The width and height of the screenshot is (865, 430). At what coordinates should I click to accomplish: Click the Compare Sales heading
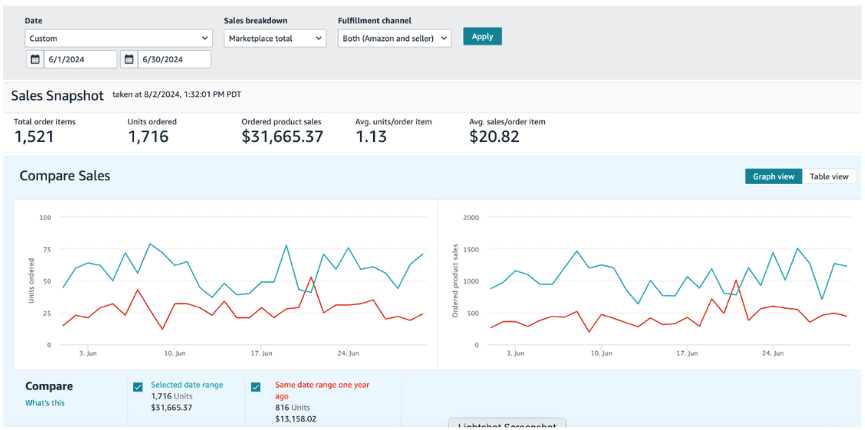click(x=65, y=176)
